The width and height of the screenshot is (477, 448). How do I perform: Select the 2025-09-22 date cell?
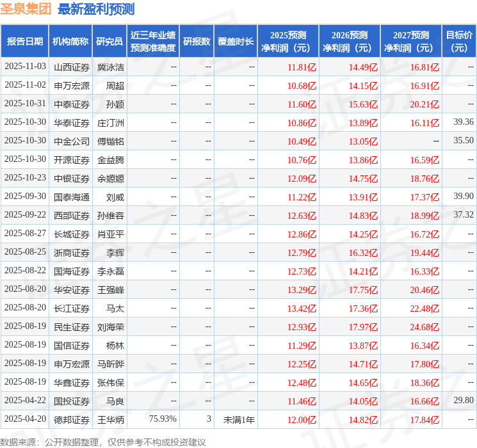click(x=25, y=215)
